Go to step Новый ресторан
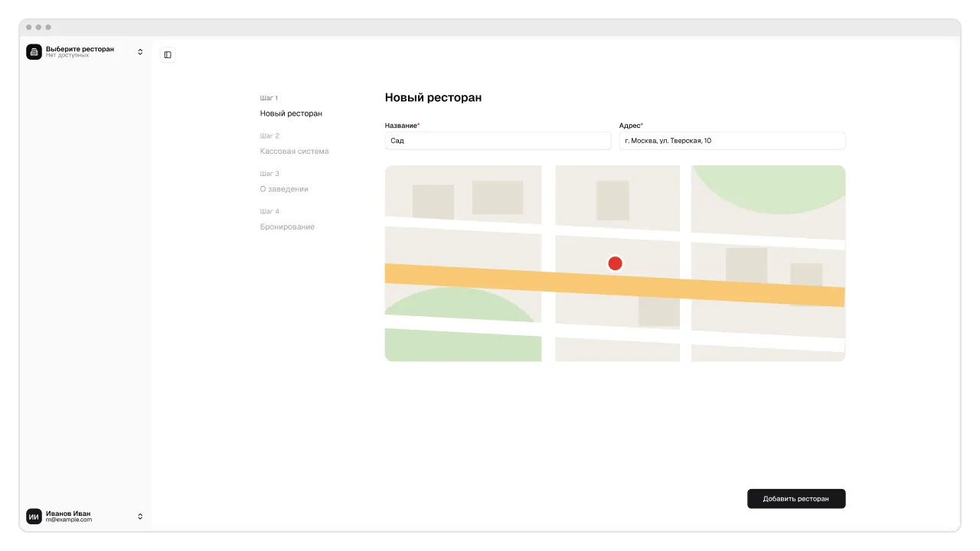This screenshot has width=980, height=551. coord(291,113)
